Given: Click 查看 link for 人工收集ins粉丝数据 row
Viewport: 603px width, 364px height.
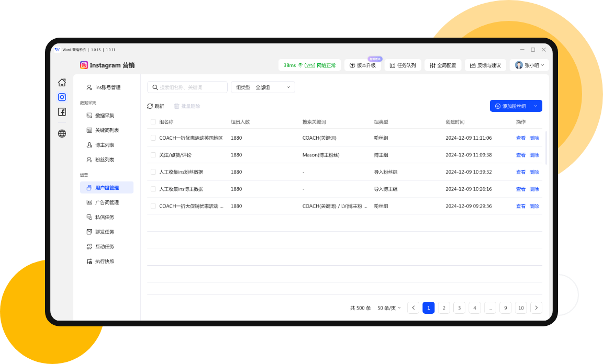Looking at the screenshot, I should (x=520, y=172).
